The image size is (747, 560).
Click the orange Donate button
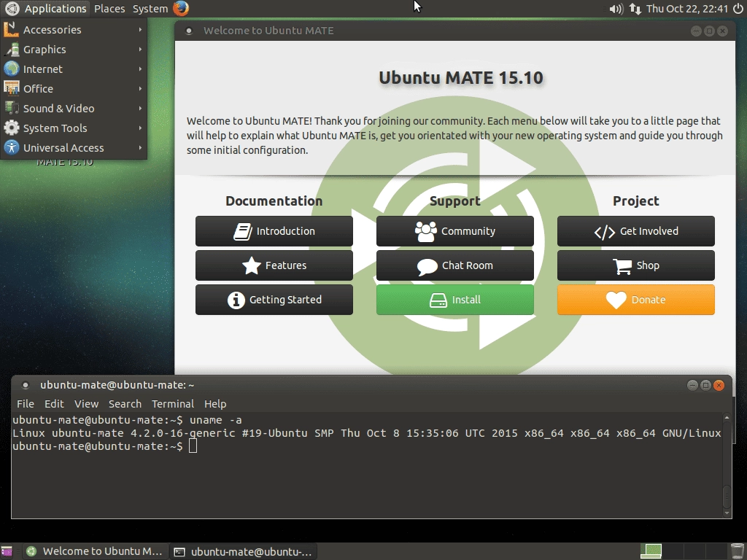[x=636, y=300]
